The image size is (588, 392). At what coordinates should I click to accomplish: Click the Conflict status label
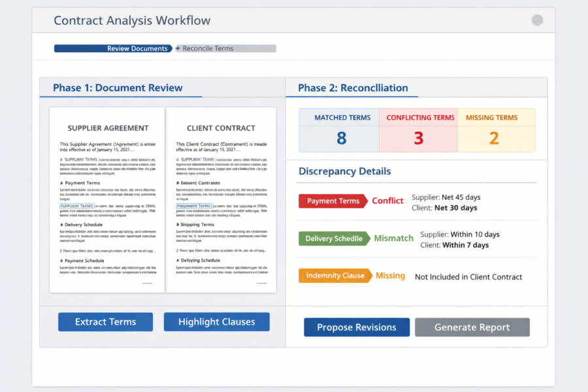(x=387, y=201)
